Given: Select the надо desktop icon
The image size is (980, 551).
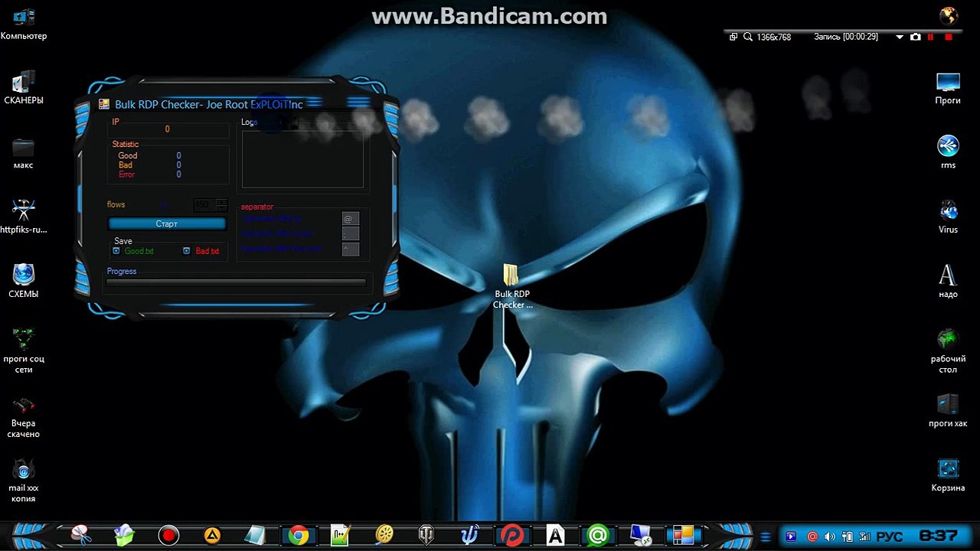Looking at the screenshot, I should [x=948, y=281].
